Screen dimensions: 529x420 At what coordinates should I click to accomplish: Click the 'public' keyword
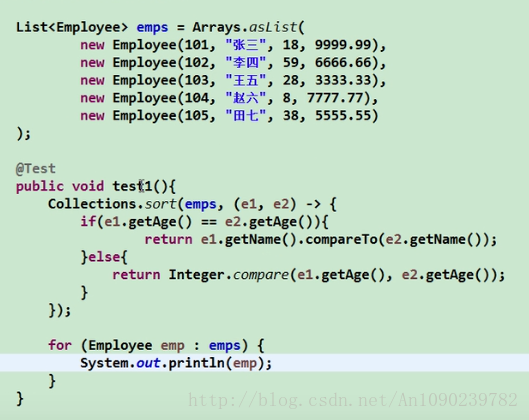[40, 187]
